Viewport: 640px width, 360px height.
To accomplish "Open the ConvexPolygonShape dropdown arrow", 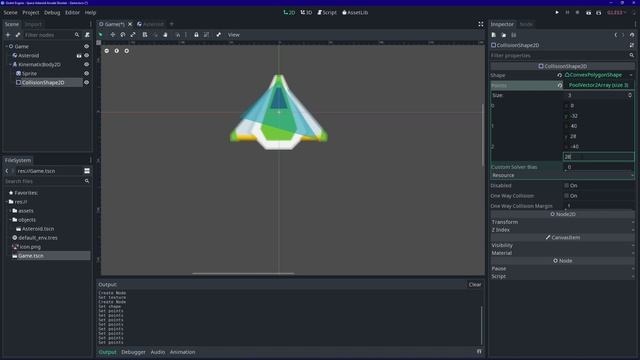I will [x=631, y=75].
